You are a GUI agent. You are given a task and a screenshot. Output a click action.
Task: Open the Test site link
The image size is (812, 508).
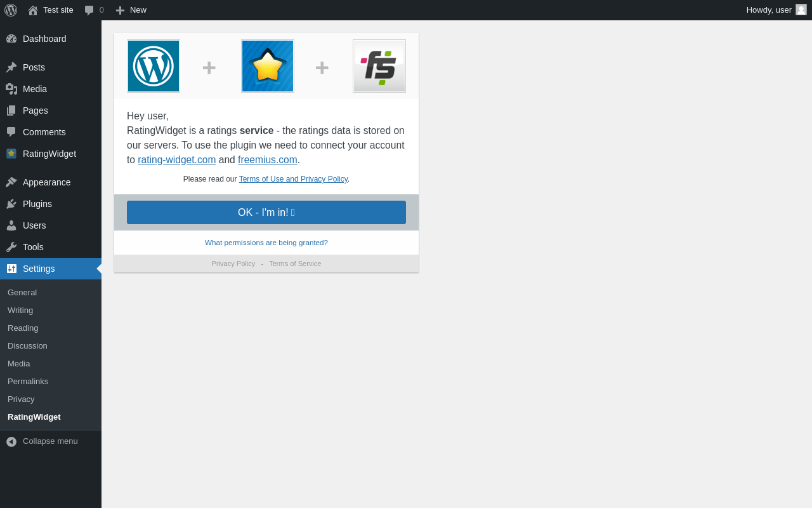(51, 10)
